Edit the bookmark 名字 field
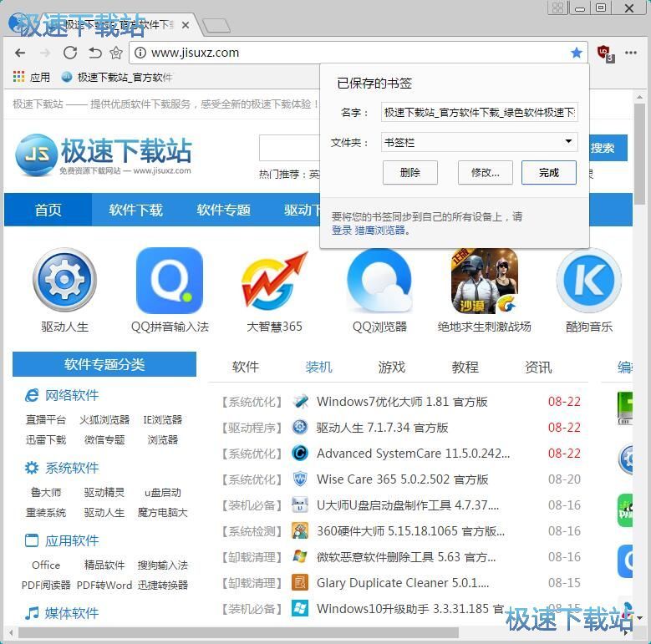 tap(479, 112)
